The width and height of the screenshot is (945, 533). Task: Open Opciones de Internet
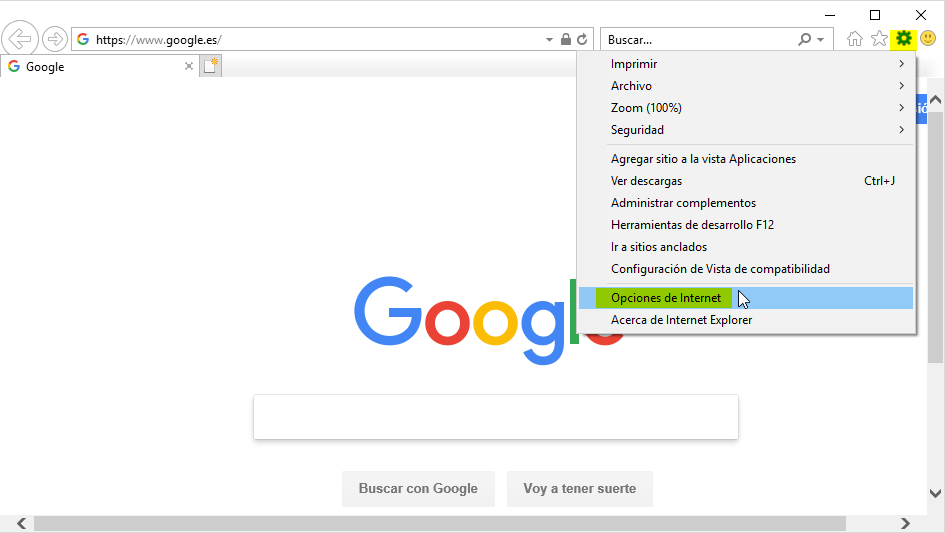click(x=746, y=298)
